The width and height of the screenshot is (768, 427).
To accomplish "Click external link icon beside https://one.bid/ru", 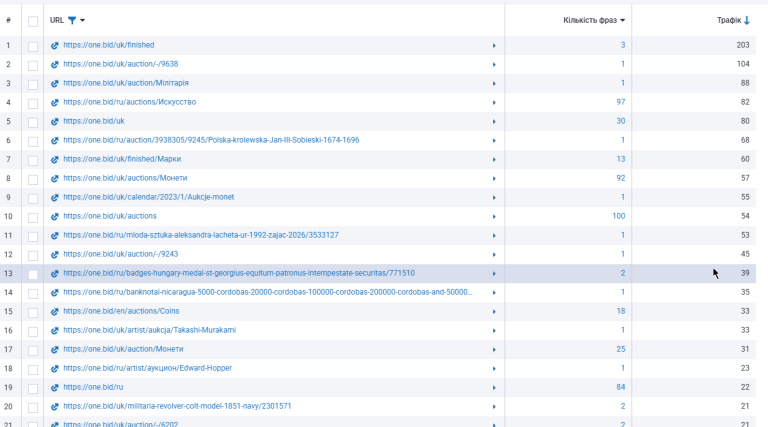I will click(54, 388).
